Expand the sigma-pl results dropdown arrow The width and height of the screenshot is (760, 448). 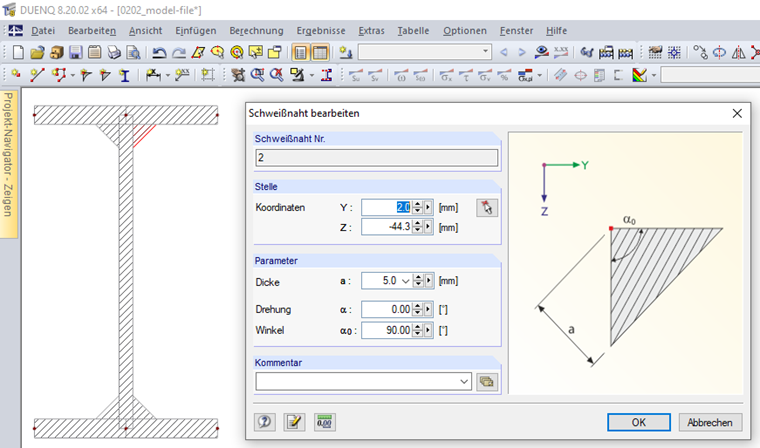click(x=539, y=75)
